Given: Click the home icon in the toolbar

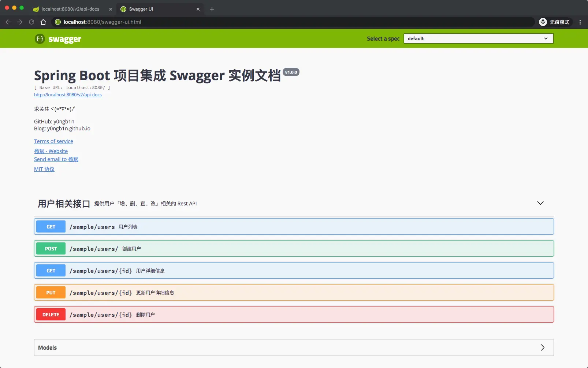Looking at the screenshot, I should point(43,22).
